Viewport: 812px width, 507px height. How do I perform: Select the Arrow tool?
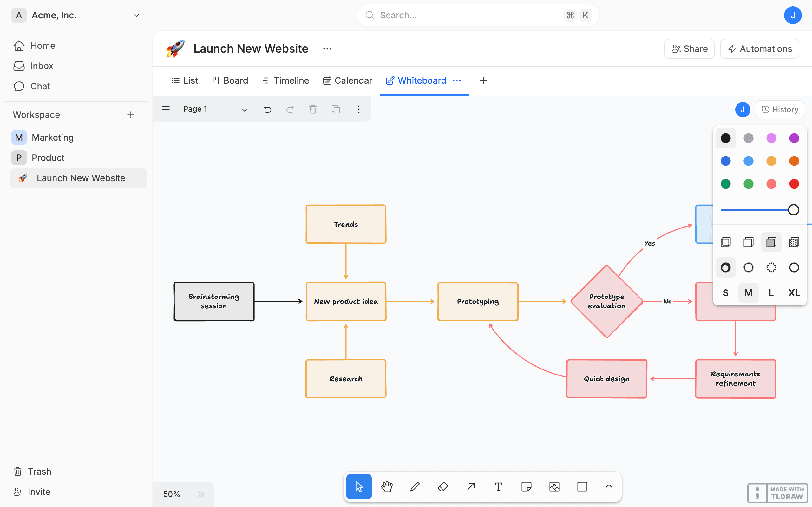(x=471, y=486)
